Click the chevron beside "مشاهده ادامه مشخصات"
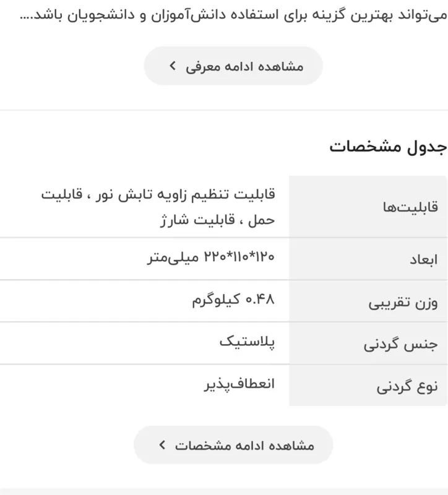The height and width of the screenshot is (495, 448). (162, 445)
